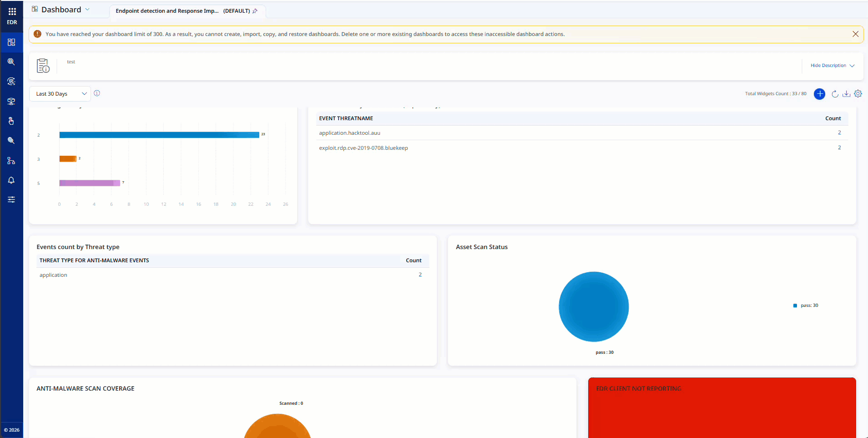Open the hand pointer icon in sidebar

11,121
